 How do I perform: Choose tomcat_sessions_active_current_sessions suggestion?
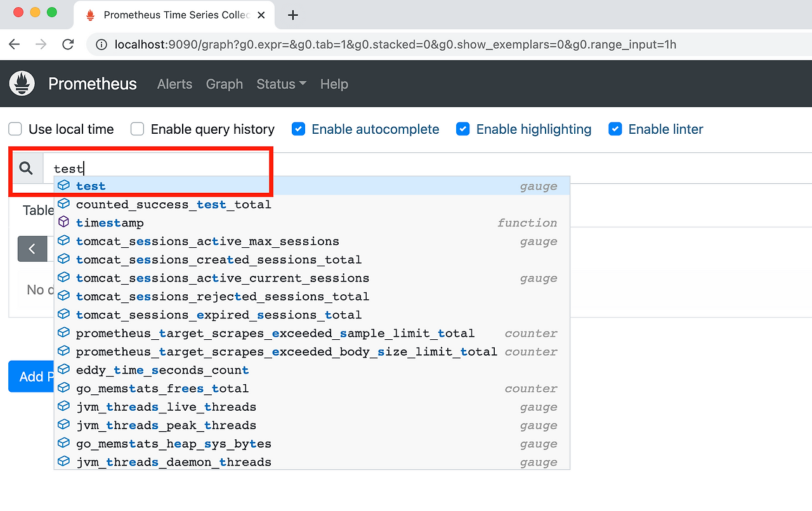click(311, 278)
